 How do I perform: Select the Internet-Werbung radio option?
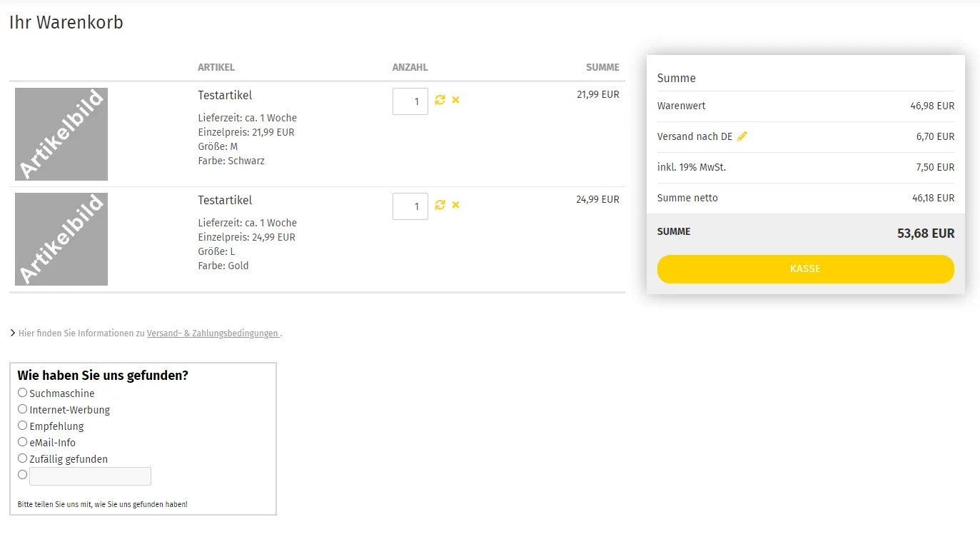pyautogui.click(x=23, y=409)
